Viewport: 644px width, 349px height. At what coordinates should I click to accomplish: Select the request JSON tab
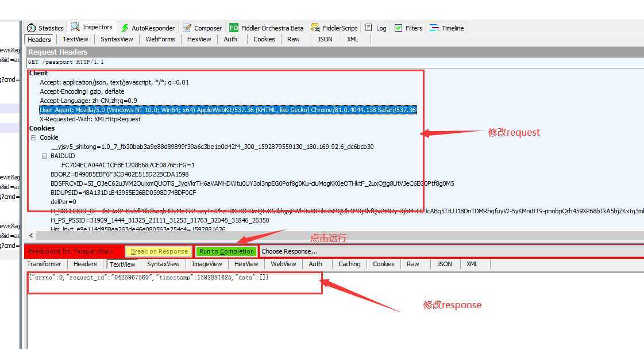[325, 39]
